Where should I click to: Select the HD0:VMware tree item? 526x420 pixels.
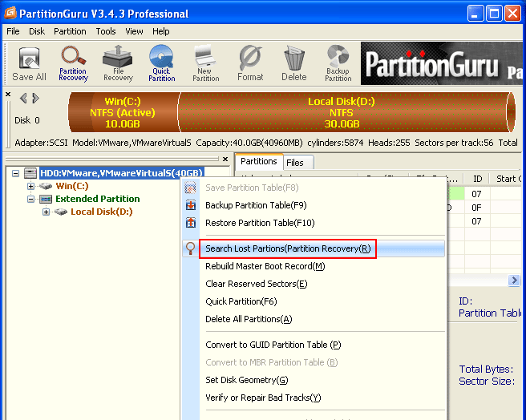[121, 173]
